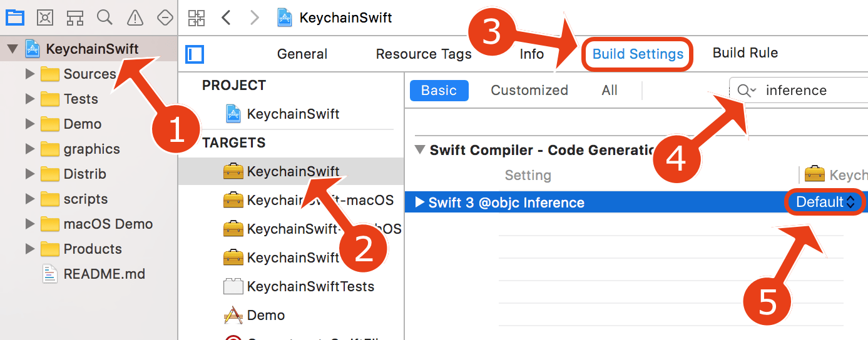This screenshot has width=868, height=340.
Task: Click the KeychainSwift column header toolbox icon
Action: click(814, 174)
